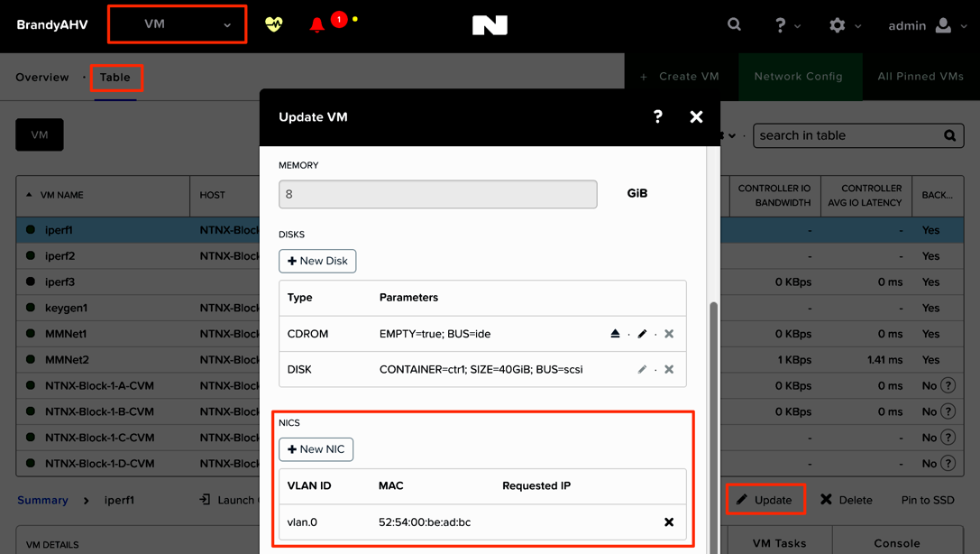Click backup help icon for NTNX-Block-1-C-CVM
Image resolution: width=980 pixels, height=554 pixels.
pos(948,437)
